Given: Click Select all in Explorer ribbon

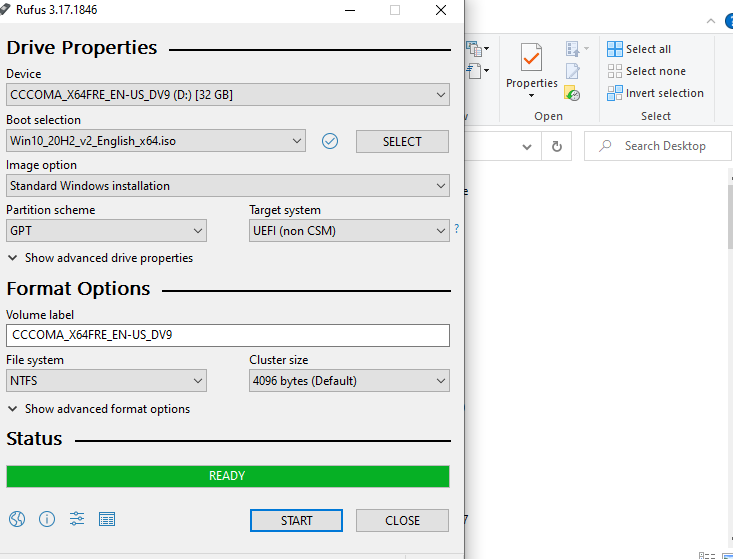Looking at the screenshot, I should tap(639, 49).
